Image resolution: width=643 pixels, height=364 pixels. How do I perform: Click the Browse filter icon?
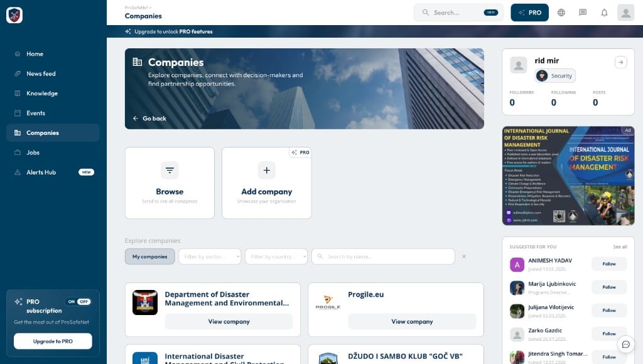170,170
